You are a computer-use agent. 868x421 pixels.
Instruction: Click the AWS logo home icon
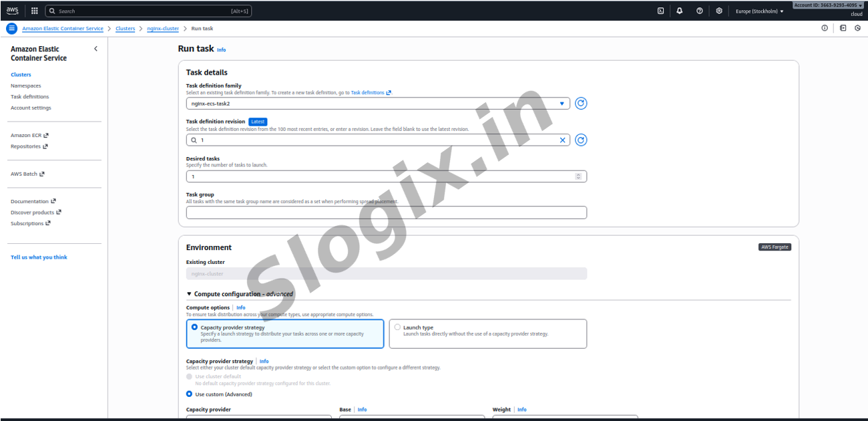click(13, 11)
